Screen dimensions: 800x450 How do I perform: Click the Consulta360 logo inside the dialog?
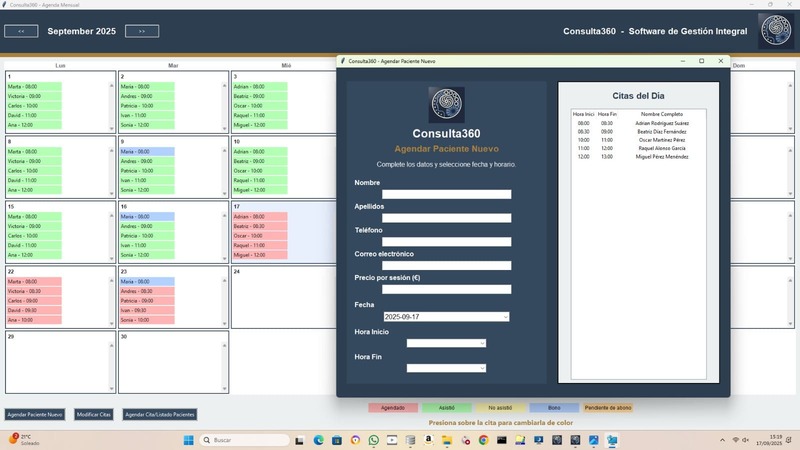(446, 105)
